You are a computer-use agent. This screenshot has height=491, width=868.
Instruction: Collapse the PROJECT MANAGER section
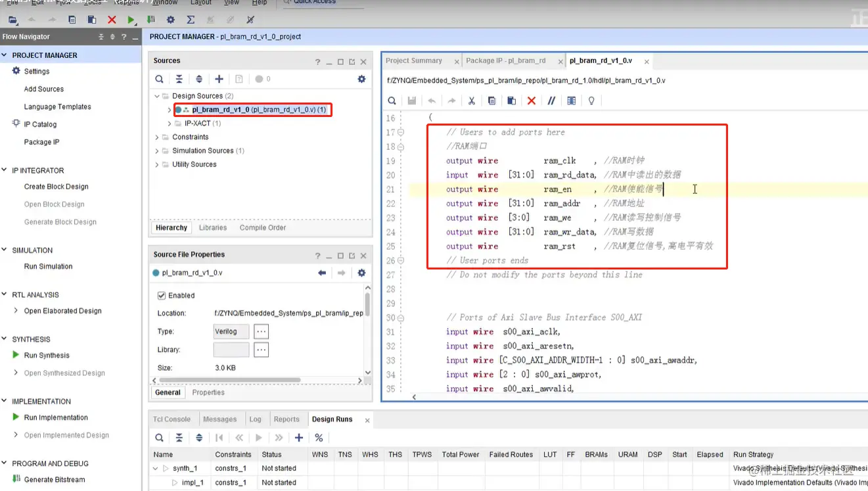(5, 55)
